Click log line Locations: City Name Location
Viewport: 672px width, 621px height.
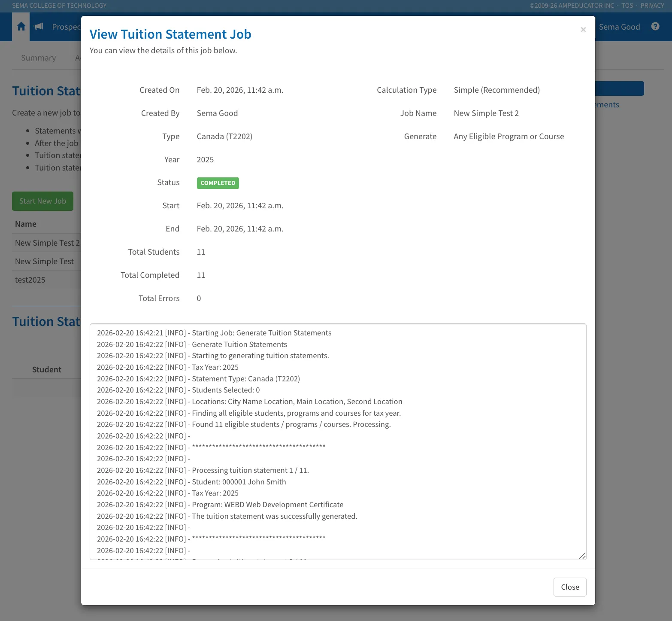[250, 402]
